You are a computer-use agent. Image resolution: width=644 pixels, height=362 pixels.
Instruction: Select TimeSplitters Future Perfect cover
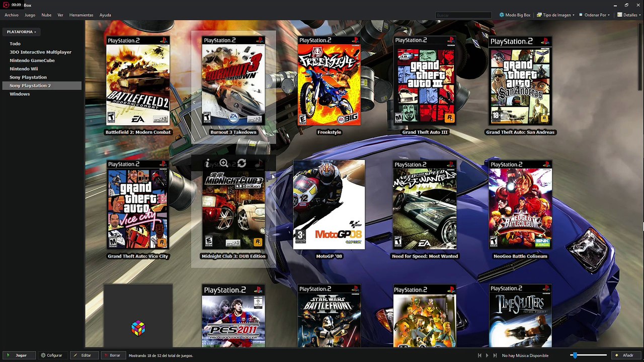point(520,316)
